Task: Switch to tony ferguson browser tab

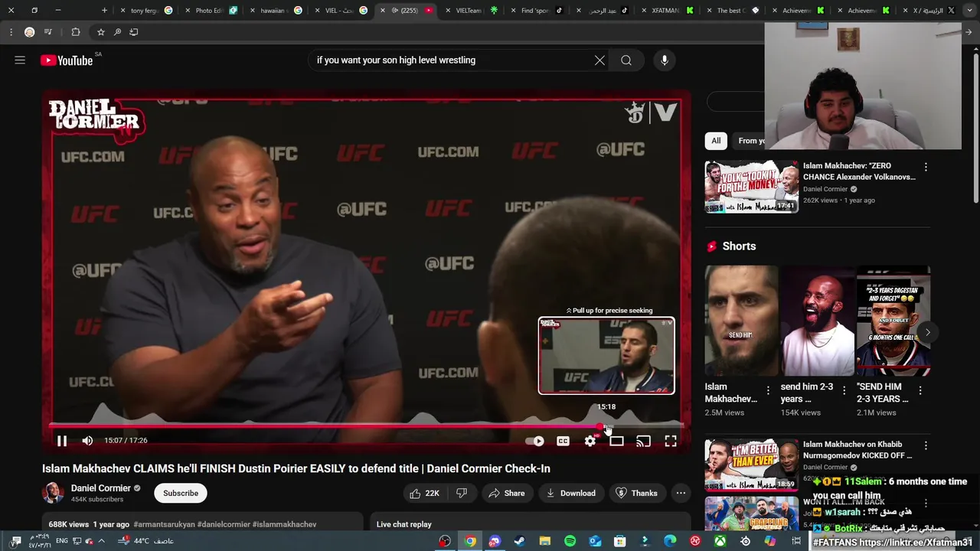Action: [145, 11]
